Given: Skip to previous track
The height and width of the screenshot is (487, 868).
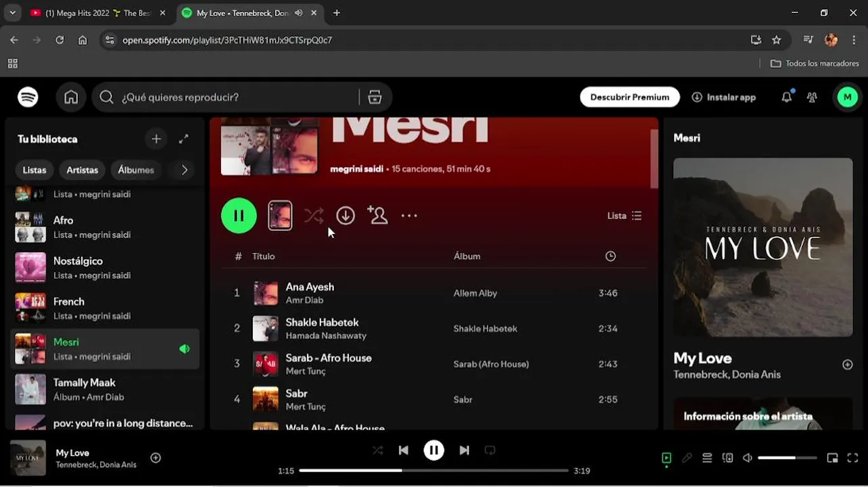Looking at the screenshot, I should pos(404,450).
